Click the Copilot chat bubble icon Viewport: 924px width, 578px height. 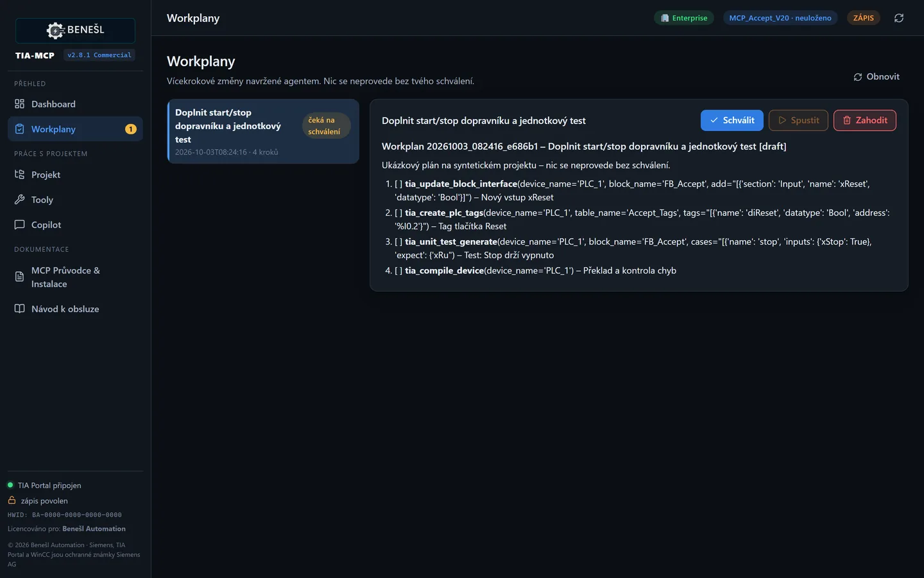[20, 225]
